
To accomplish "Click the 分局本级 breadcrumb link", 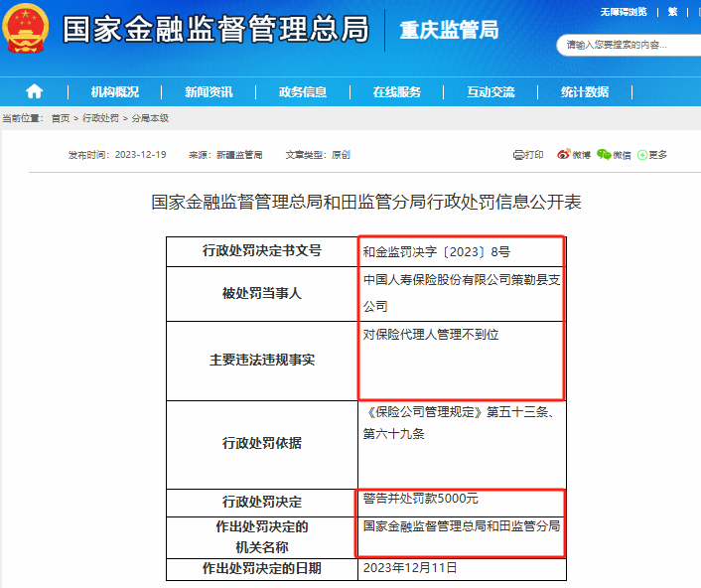I will click(x=150, y=118).
